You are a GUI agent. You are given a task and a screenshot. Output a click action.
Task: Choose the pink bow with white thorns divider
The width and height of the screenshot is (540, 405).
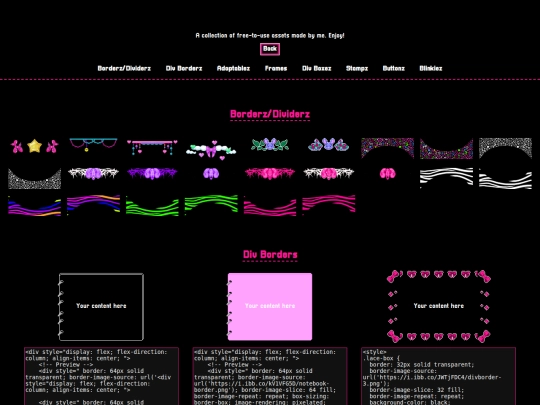[x=329, y=173]
